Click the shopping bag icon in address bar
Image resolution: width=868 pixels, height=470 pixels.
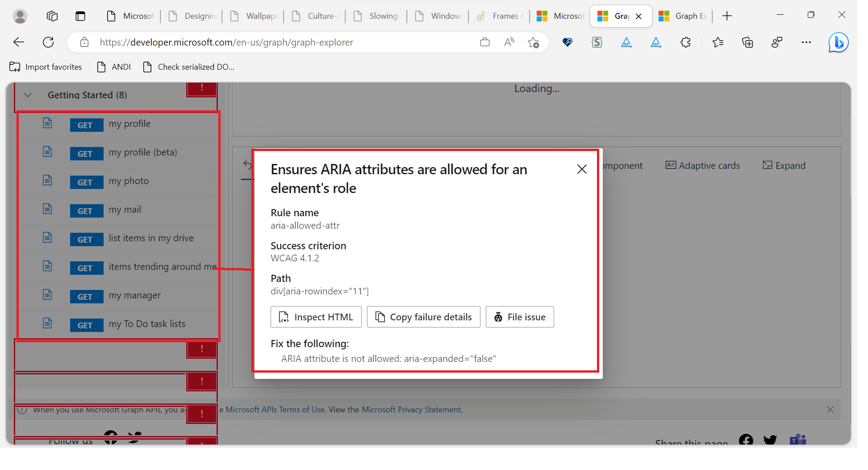click(485, 42)
